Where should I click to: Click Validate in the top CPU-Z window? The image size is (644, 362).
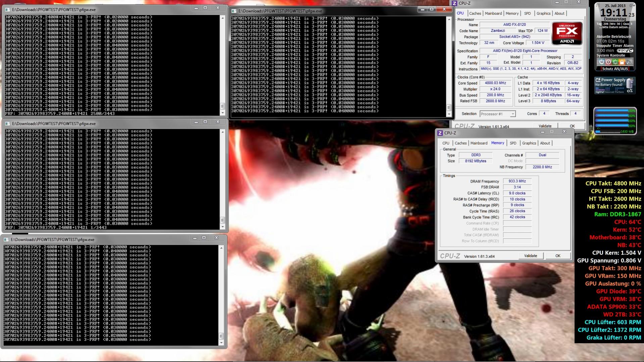coord(545,126)
